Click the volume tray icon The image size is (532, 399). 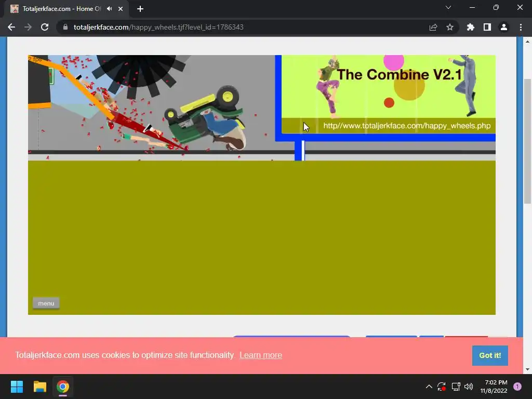tap(469, 387)
